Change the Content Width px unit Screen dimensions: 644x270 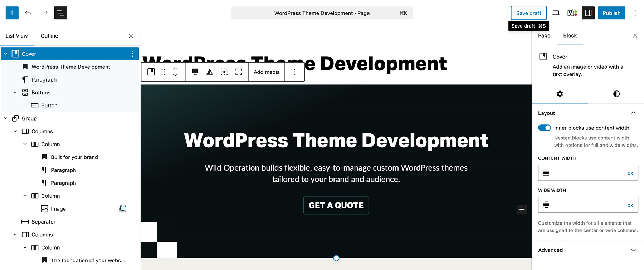click(630, 173)
